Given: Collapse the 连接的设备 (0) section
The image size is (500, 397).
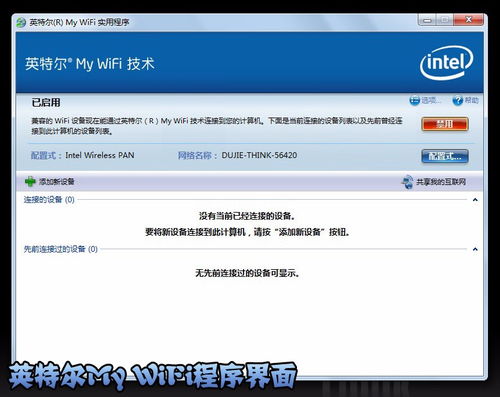Looking at the screenshot, I should [475, 200].
